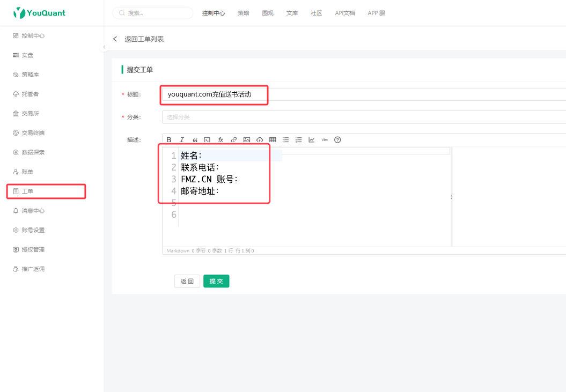The image size is (566, 392).
Task: Place cursor on line 3 FMZ.CN 账号
Action: (x=209, y=180)
